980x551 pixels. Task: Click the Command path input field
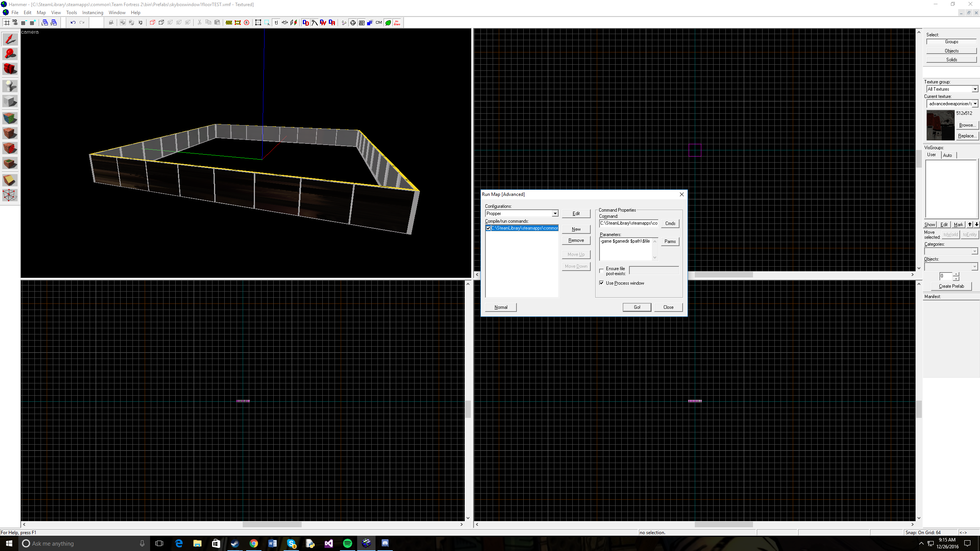click(629, 223)
